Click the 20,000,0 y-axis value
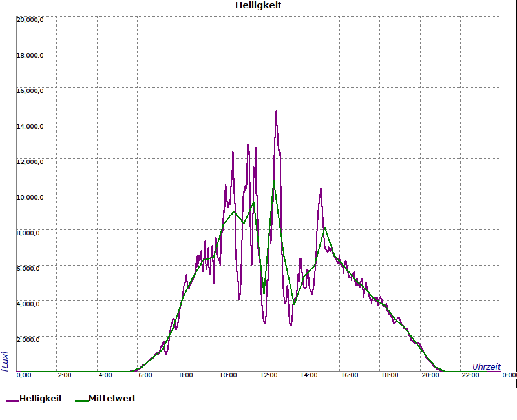Image resolution: width=517 pixels, height=420 pixels. click(30, 20)
